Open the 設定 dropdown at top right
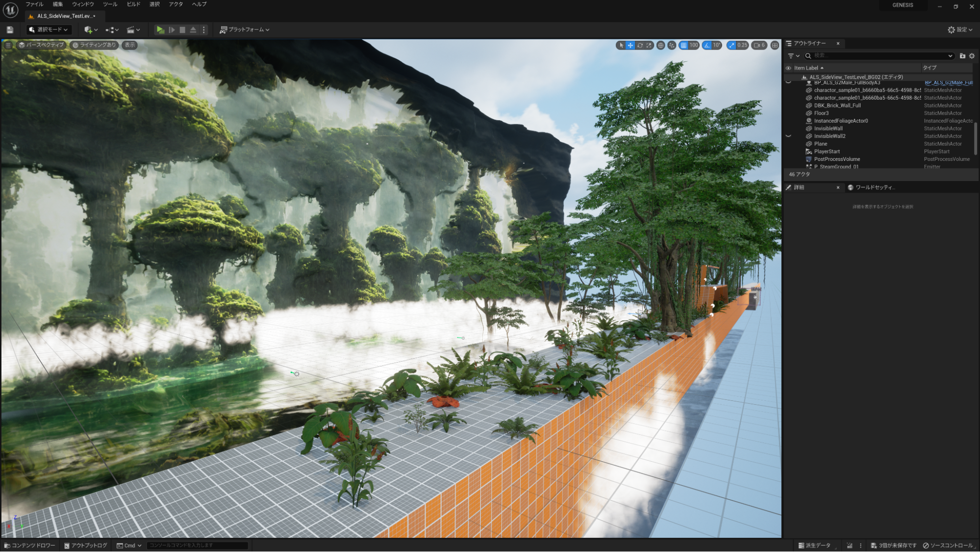 click(x=960, y=30)
